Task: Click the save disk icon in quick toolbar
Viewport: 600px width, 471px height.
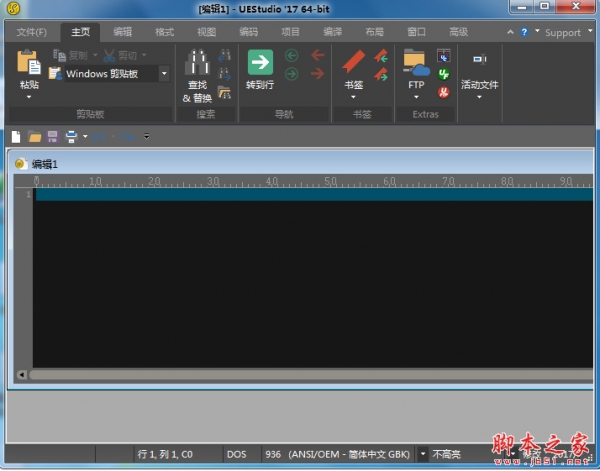Action: point(52,136)
